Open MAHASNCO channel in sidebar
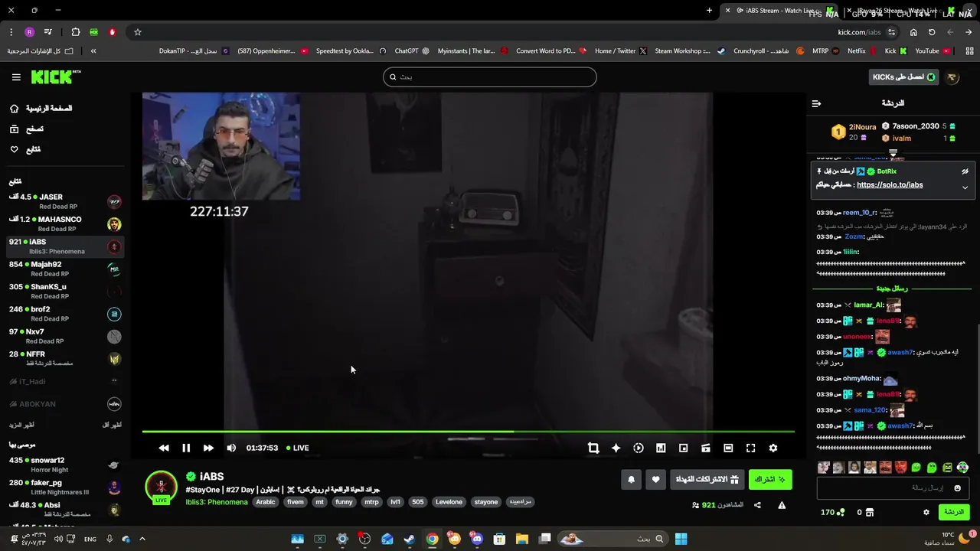Image resolution: width=980 pixels, height=551 pixels. pos(64,224)
